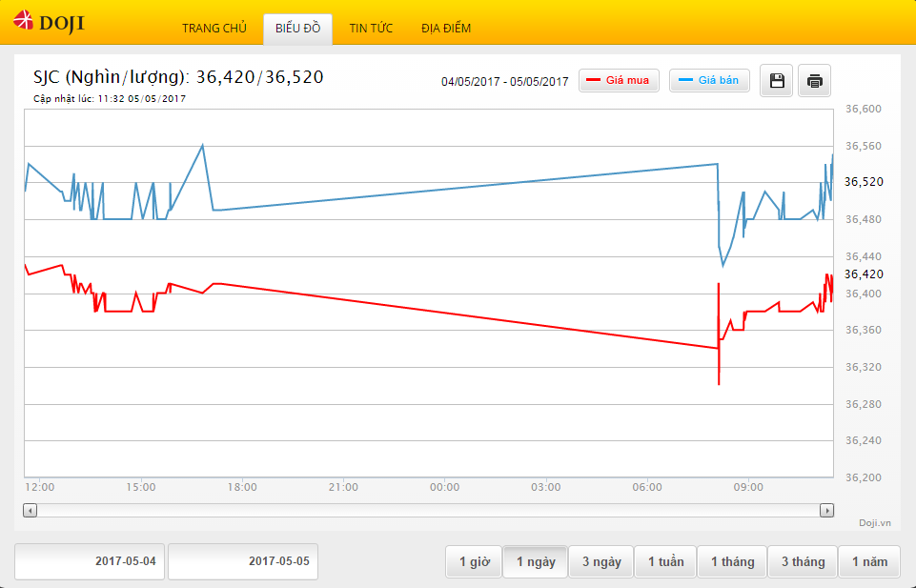Click the DOJI logo
This screenshot has height=588, width=916.
50,22
